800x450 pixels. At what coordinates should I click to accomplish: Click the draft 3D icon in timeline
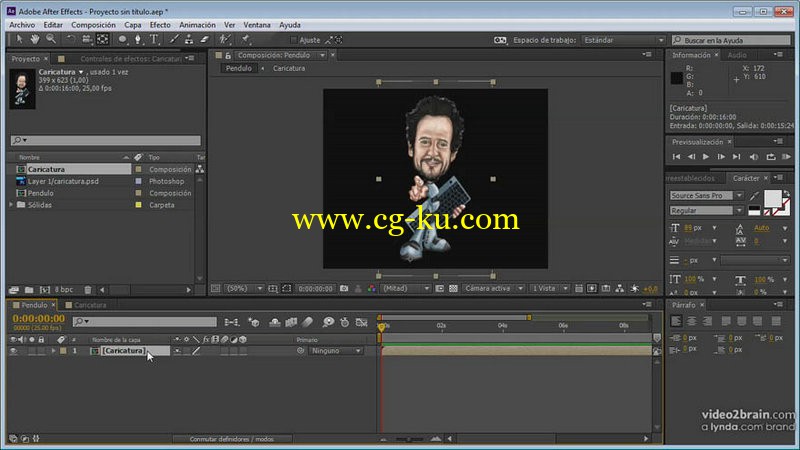254,322
